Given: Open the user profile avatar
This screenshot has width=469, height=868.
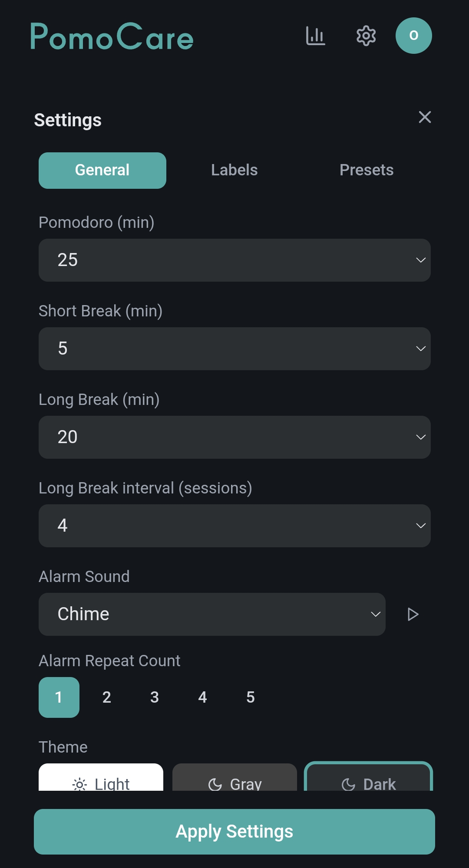Looking at the screenshot, I should click(413, 36).
